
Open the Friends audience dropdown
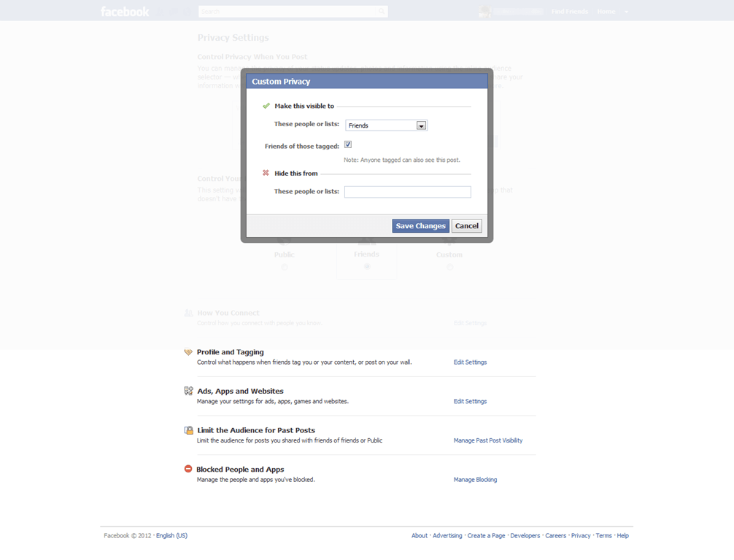click(x=386, y=125)
